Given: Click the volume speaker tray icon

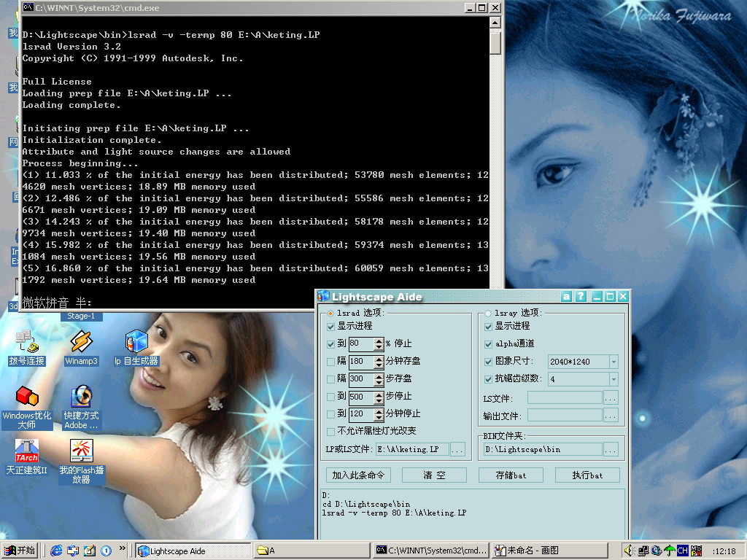Looking at the screenshot, I should (630, 551).
